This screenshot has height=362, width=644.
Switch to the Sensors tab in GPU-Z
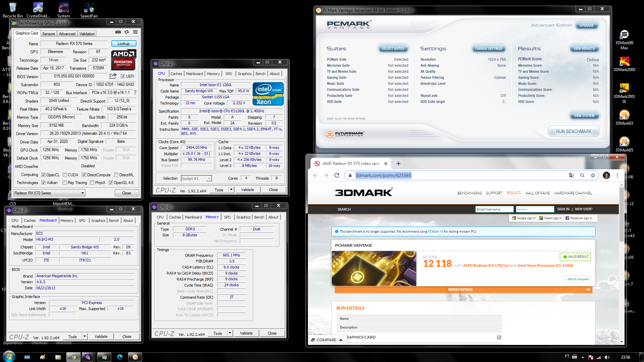[x=48, y=34]
